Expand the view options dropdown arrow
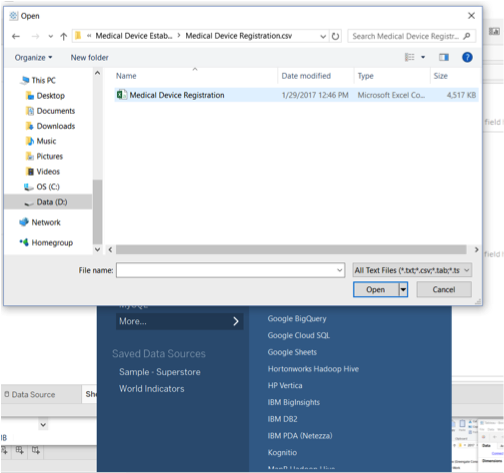Screen dimensions: 504x473 pyautogui.click(x=423, y=57)
